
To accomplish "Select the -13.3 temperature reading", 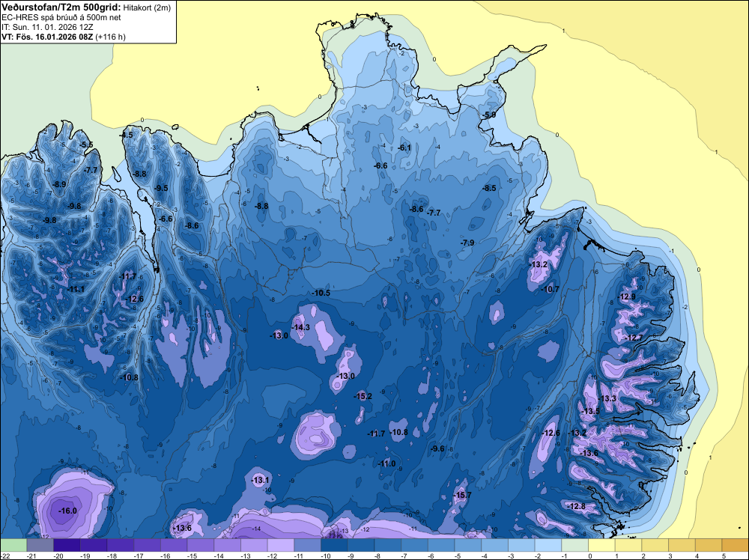I will 607,398.
